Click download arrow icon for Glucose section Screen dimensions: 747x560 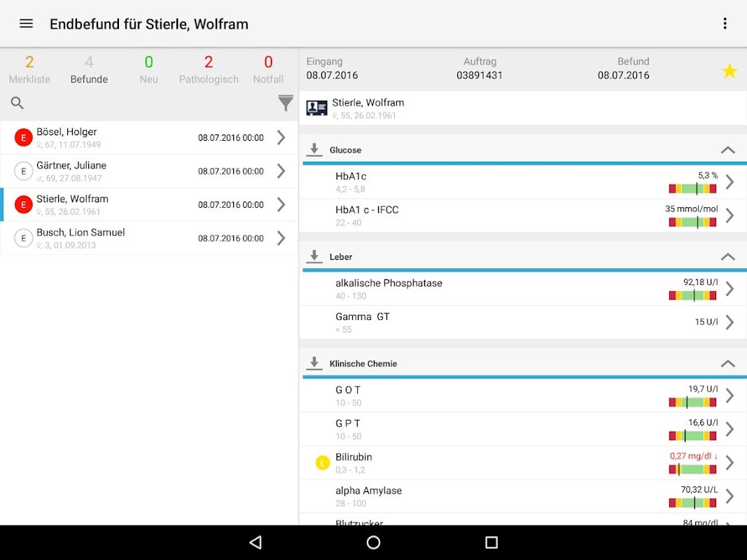click(314, 150)
